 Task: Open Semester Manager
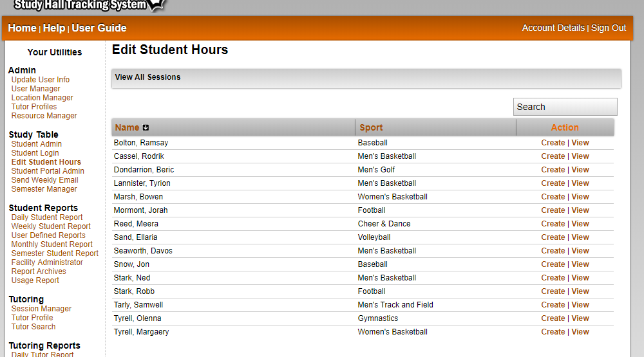click(44, 189)
